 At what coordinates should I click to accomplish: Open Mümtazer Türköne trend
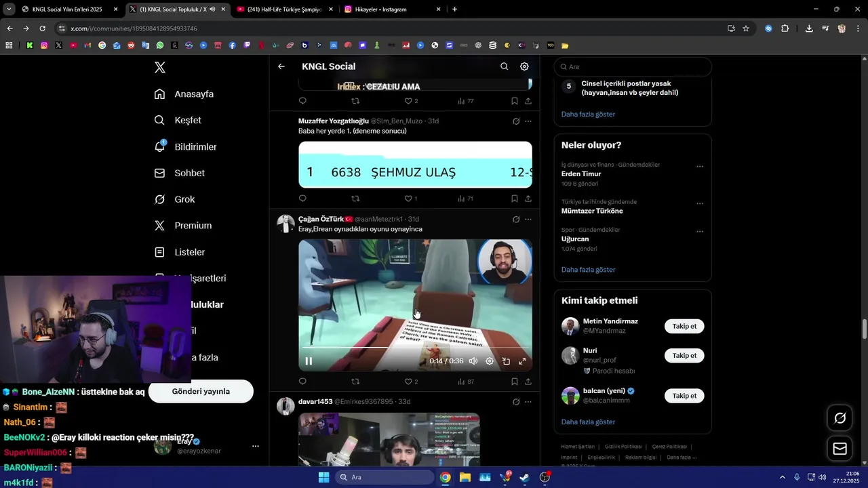592,211
